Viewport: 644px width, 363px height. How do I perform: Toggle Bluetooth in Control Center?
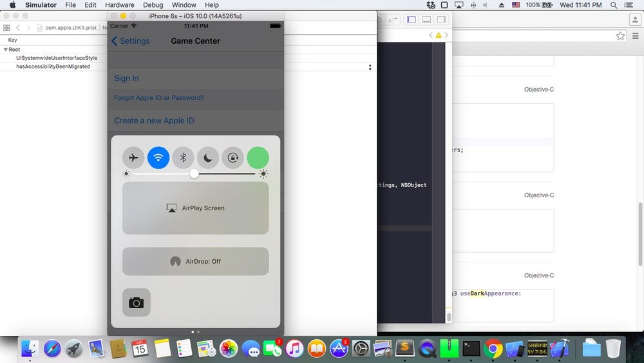coord(183,157)
